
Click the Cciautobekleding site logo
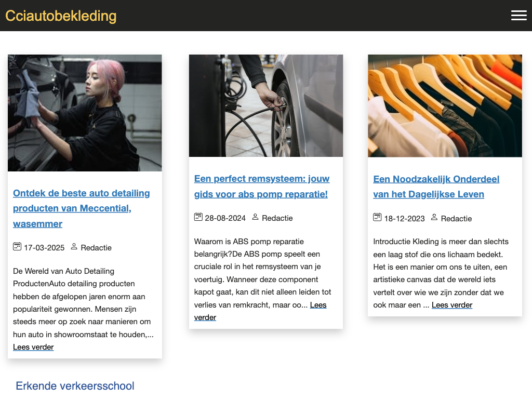click(61, 16)
